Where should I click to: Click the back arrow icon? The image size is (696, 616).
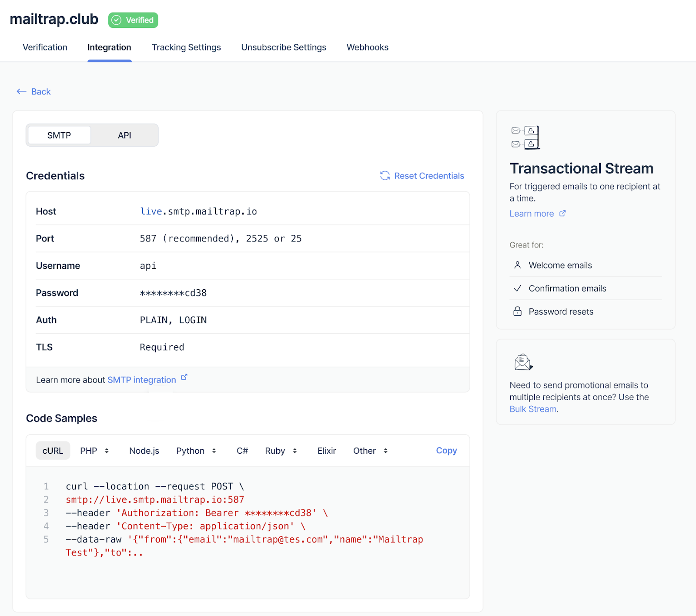(x=21, y=91)
